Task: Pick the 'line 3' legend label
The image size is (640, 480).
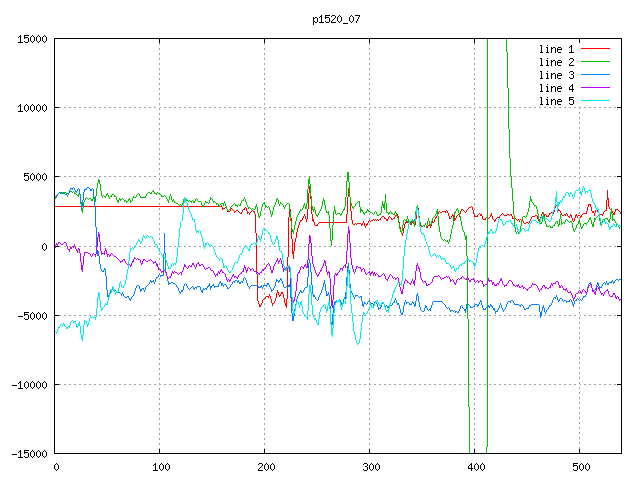Action: click(557, 75)
